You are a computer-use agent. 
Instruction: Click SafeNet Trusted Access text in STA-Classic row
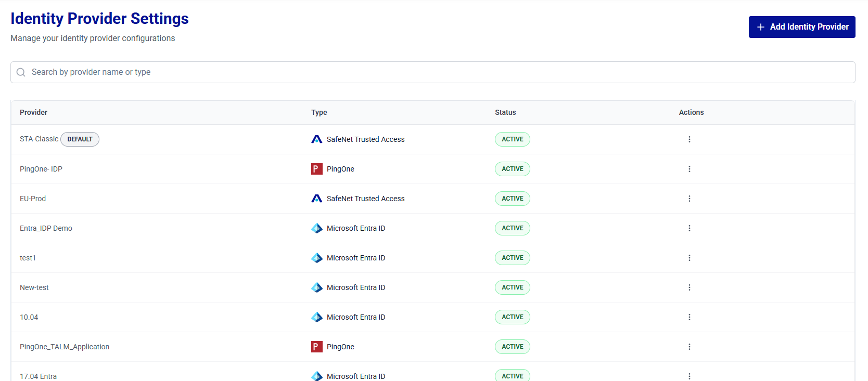tap(365, 139)
